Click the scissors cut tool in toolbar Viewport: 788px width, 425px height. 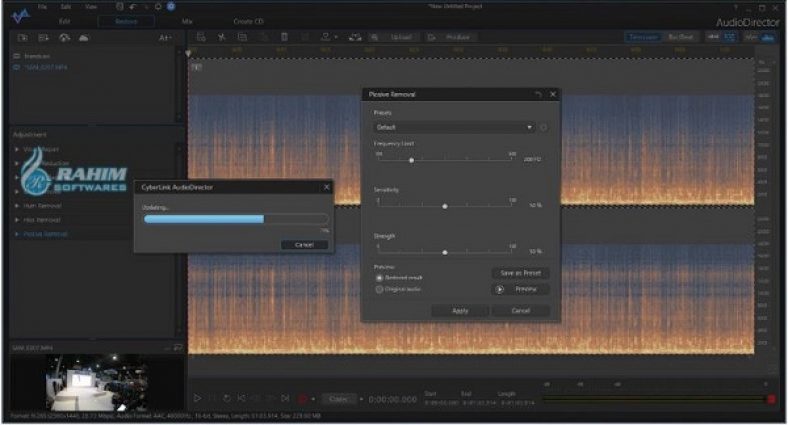click(x=221, y=37)
